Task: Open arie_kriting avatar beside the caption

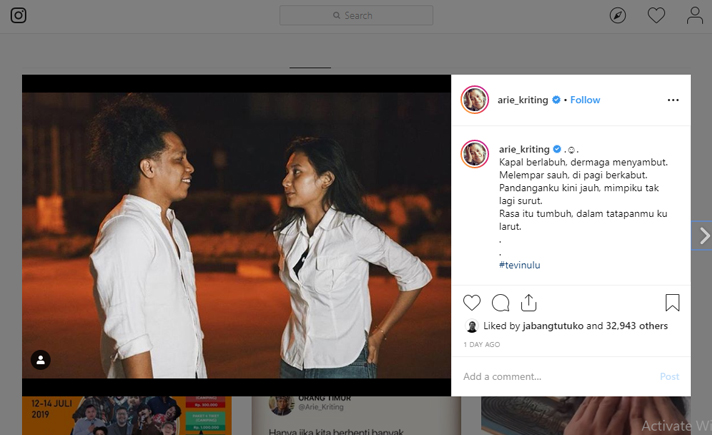Action: click(475, 154)
